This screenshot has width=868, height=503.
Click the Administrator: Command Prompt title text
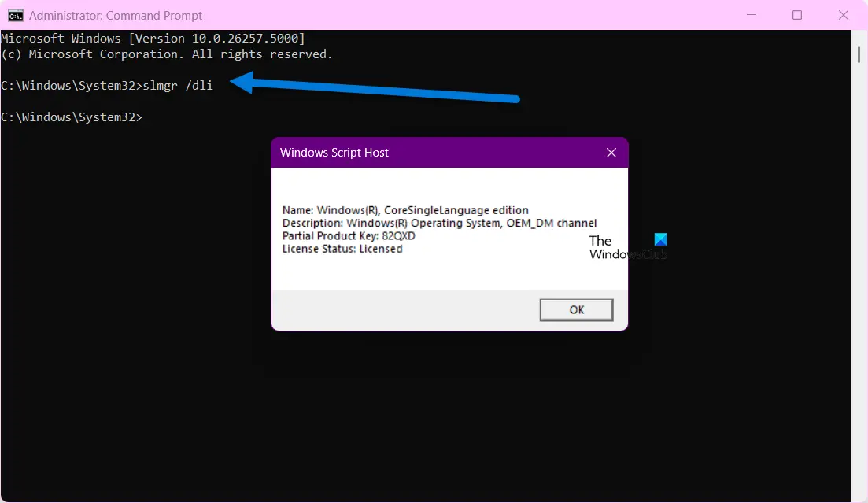click(116, 16)
